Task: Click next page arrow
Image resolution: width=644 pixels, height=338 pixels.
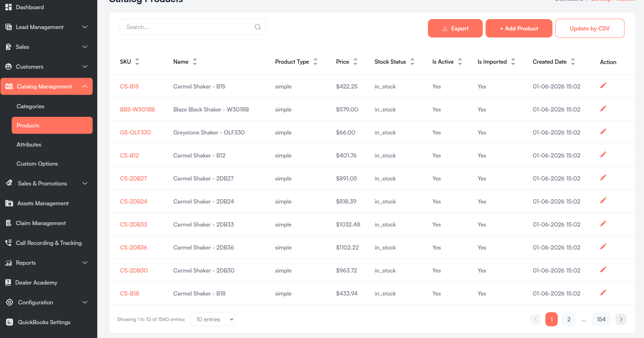Action: [621, 319]
